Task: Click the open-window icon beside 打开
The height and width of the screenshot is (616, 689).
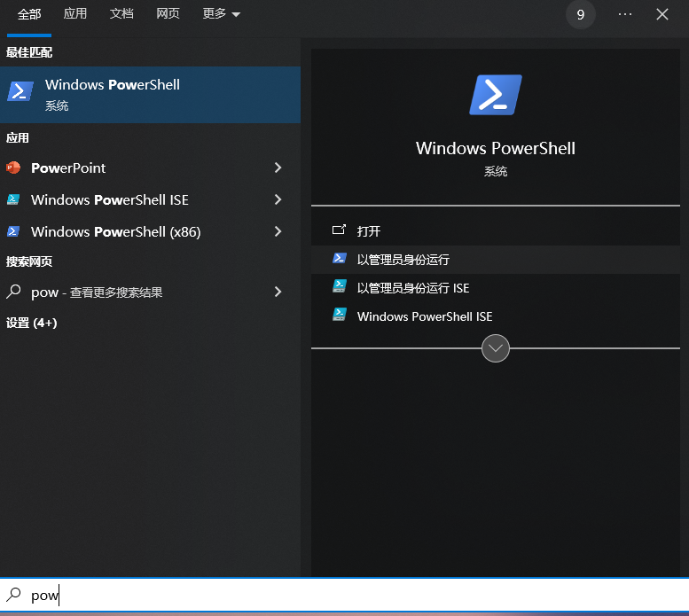Action: [x=339, y=230]
